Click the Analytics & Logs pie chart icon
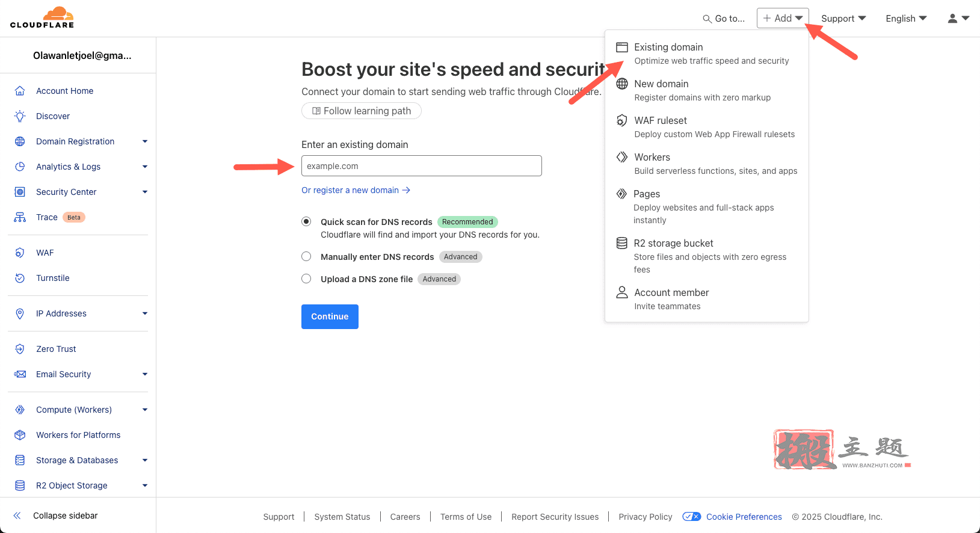 pyautogui.click(x=20, y=167)
